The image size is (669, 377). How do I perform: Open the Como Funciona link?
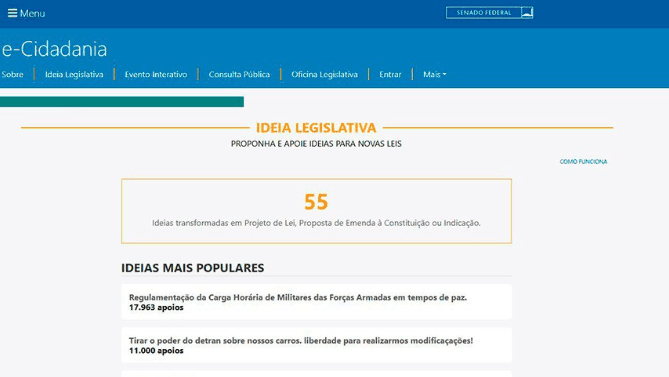pyautogui.click(x=583, y=162)
